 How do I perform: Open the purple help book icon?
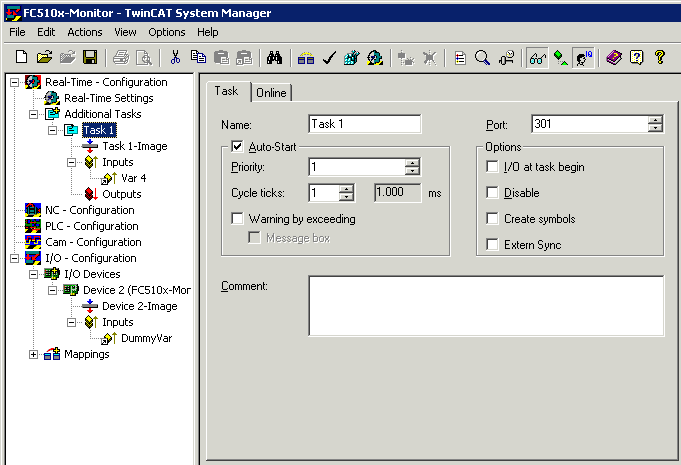(614, 57)
